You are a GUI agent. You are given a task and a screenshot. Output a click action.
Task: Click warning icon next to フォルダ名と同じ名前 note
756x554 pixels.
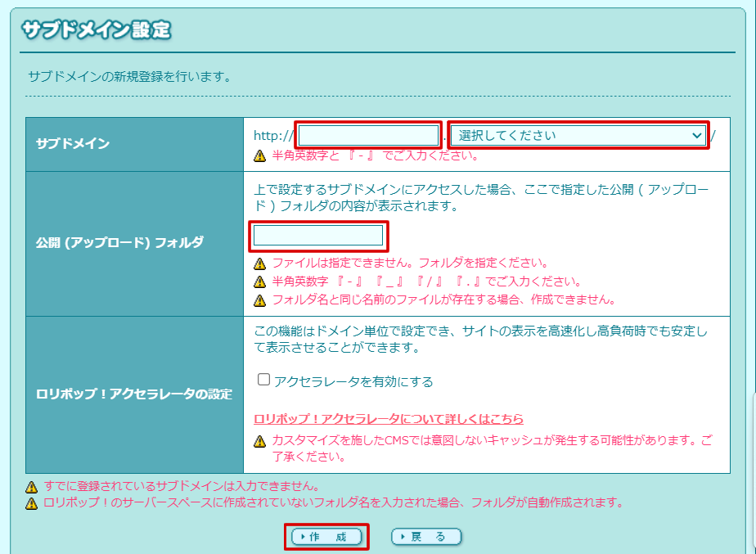point(259,300)
